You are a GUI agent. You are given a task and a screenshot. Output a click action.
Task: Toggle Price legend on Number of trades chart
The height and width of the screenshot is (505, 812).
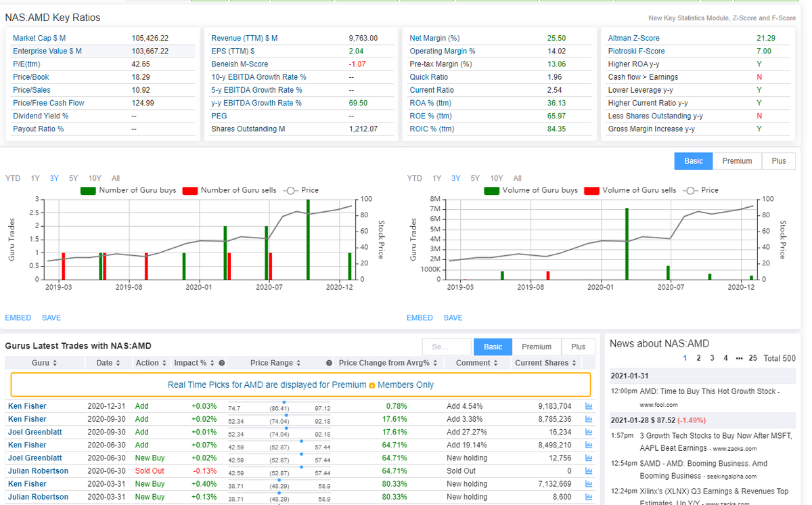pyautogui.click(x=301, y=190)
